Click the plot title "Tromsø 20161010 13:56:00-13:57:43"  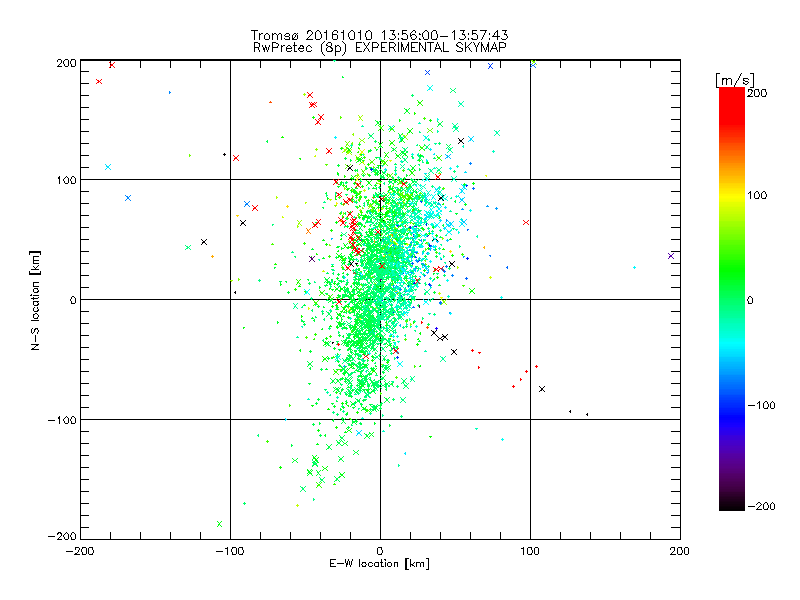[x=379, y=35]
